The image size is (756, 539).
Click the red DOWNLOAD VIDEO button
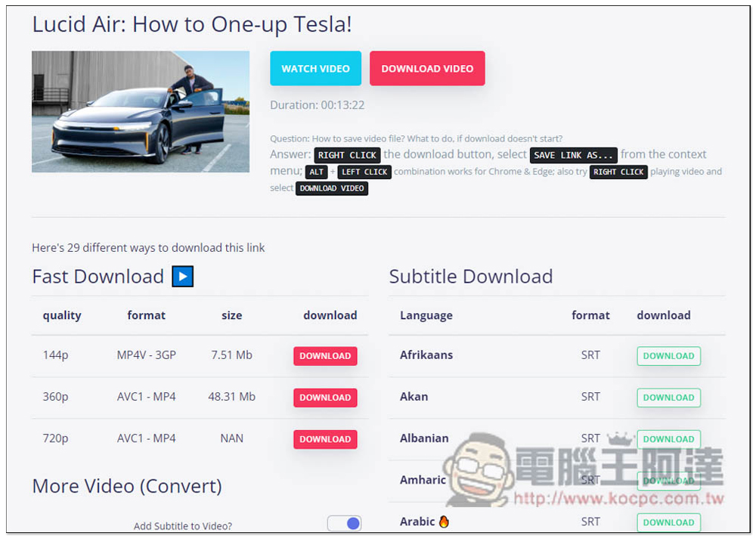click(427, 69)
